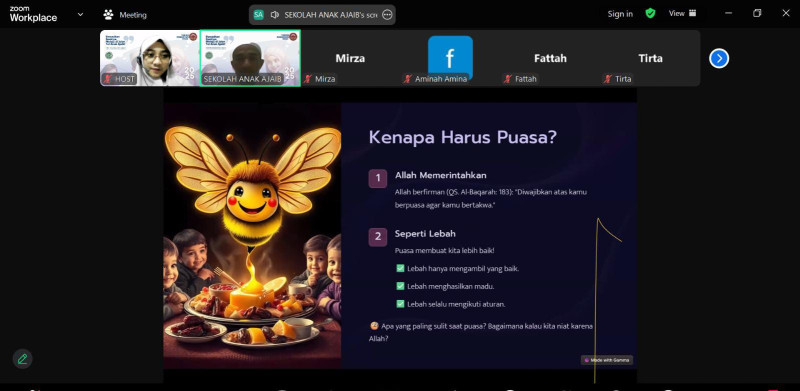
Task: Click Aminah Amina's blue f avatar
Action: (x=450, y=57)
